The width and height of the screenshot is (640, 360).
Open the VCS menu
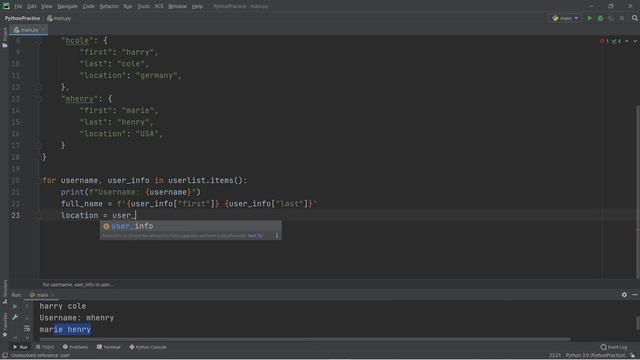[159, 7]
